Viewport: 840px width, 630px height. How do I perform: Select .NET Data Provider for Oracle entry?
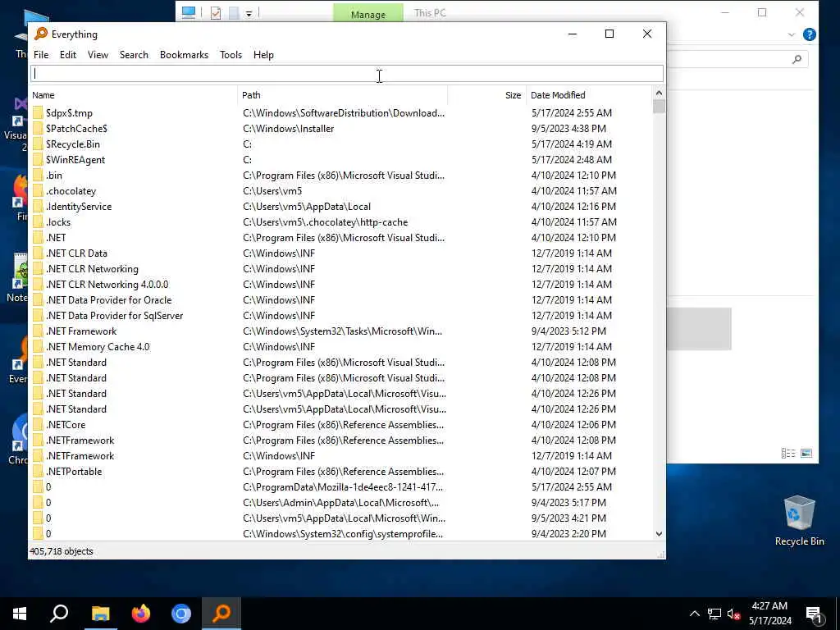pos(109,300)
